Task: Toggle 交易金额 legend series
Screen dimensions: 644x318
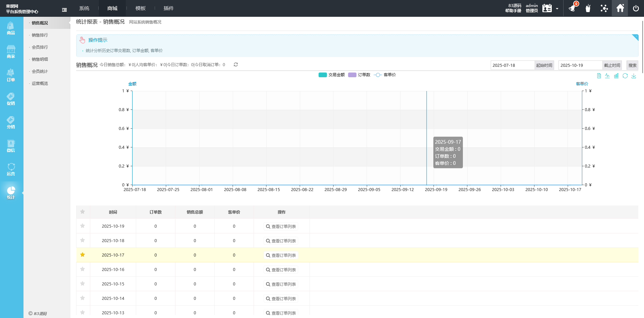Action: 332,75
